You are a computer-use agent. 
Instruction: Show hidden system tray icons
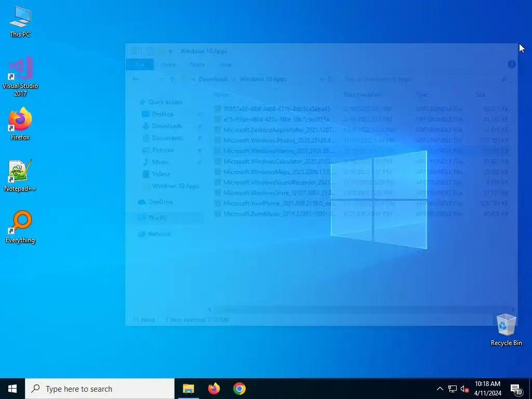point(440,389)
